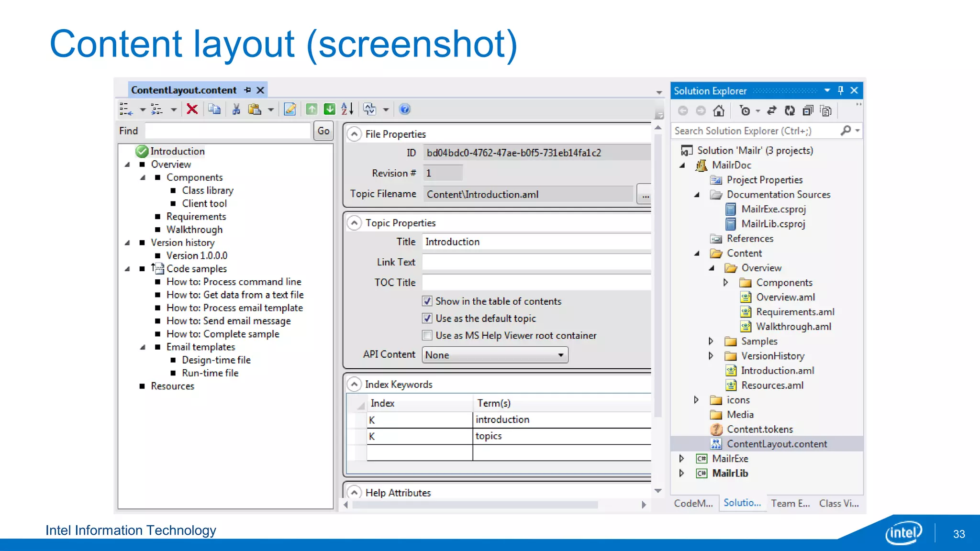Select Content.tokens file
This screenshot has height=551, width=980.
pyautogui.click(x=760, y=430)
